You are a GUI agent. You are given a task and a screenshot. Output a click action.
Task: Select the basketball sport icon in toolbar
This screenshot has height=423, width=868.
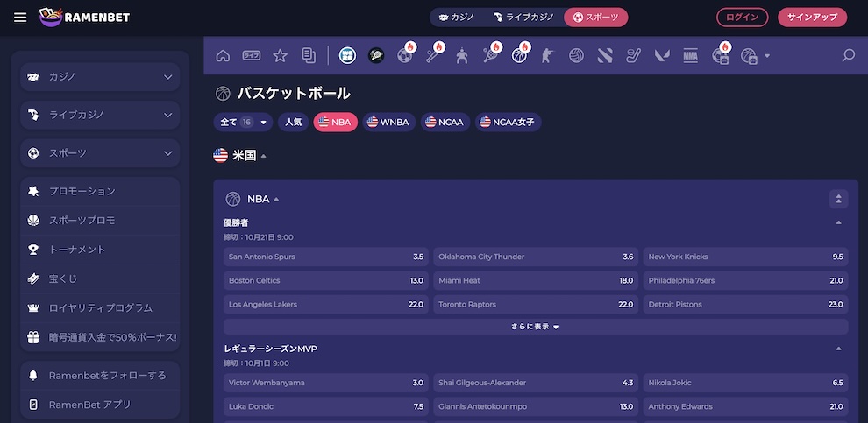coord(519,55)
